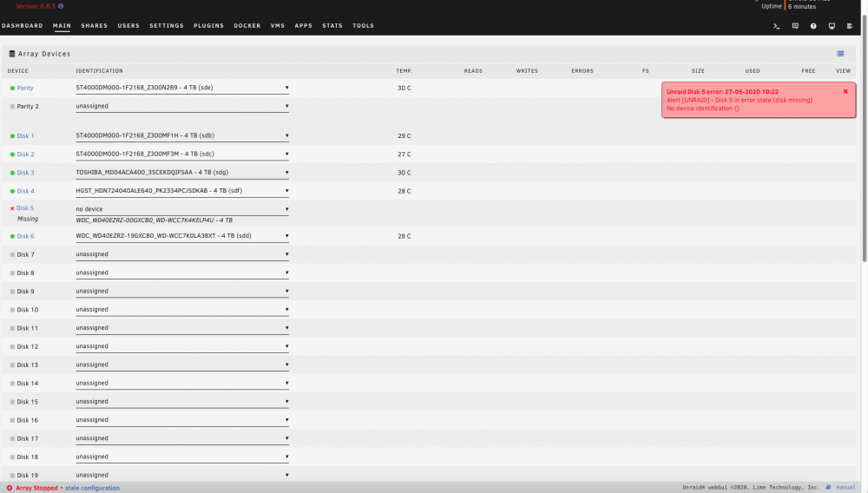Open the Disk 4 HGST device dropdown
Screen dimensions: 868x493
[x=182, y=191]
